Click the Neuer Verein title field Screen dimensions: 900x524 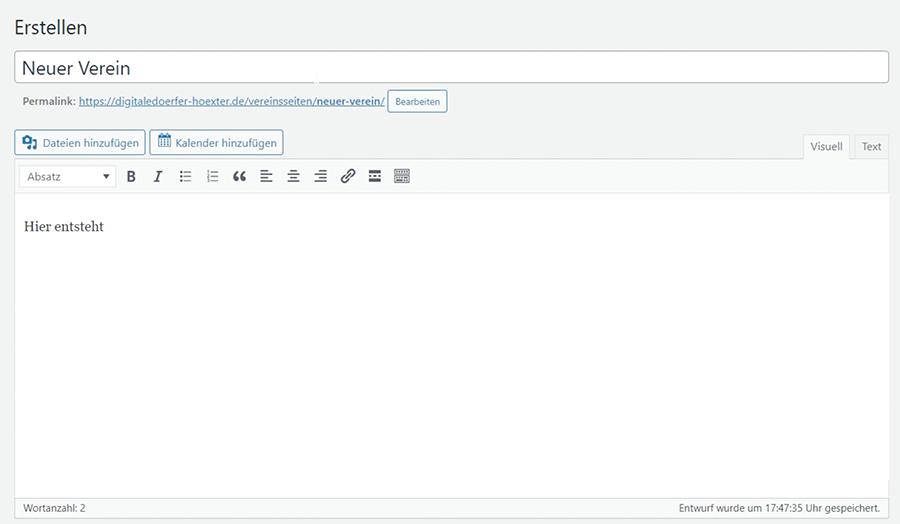pos(451,68)
